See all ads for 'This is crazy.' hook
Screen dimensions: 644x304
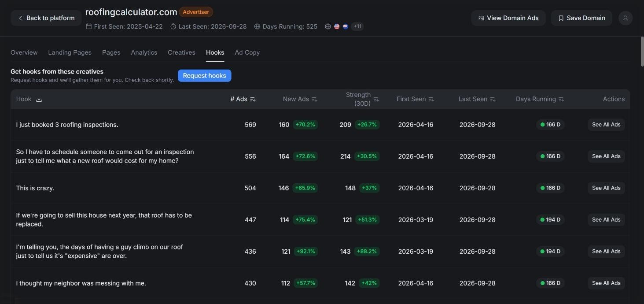[x=606, y=188]
